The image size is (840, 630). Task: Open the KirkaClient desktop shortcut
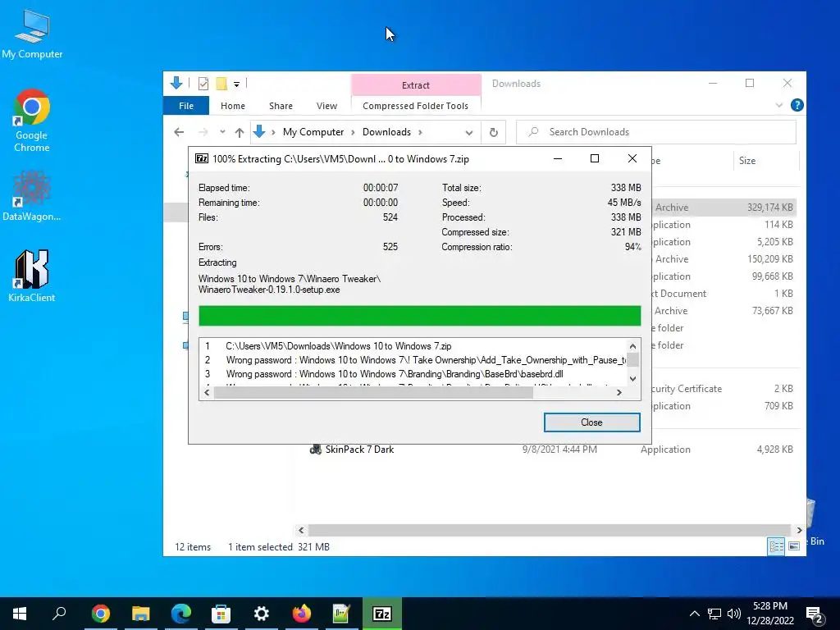point(32,276)
